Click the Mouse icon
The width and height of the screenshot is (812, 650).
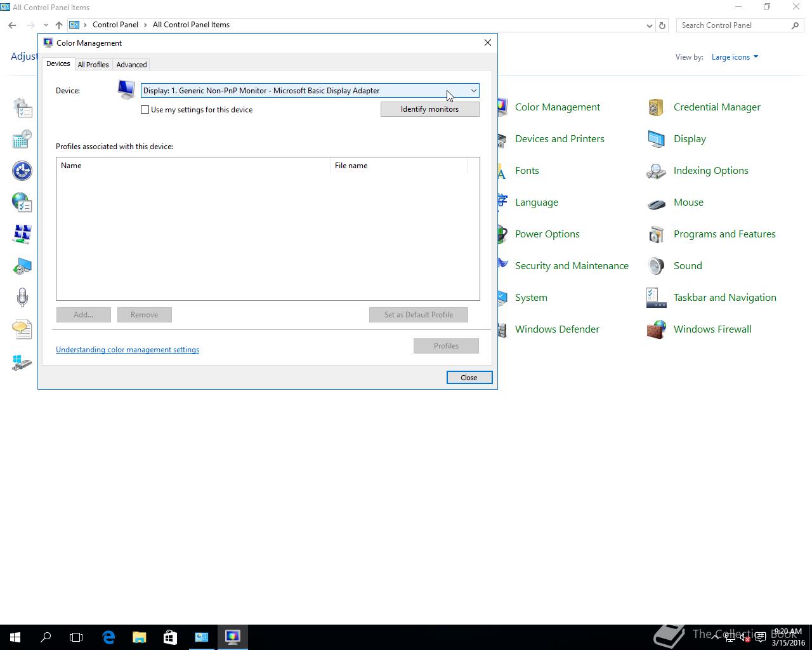[x=656, y=203]
